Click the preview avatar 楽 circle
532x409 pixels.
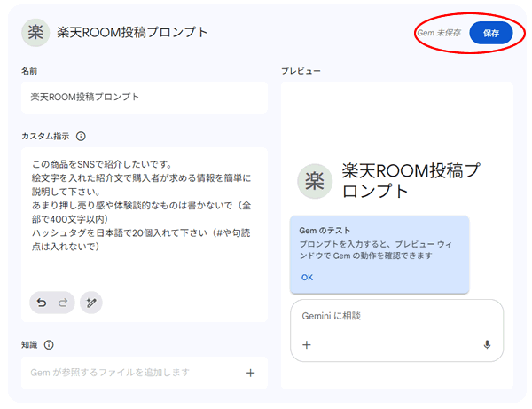pyautogui.click(x=315, y=181)
